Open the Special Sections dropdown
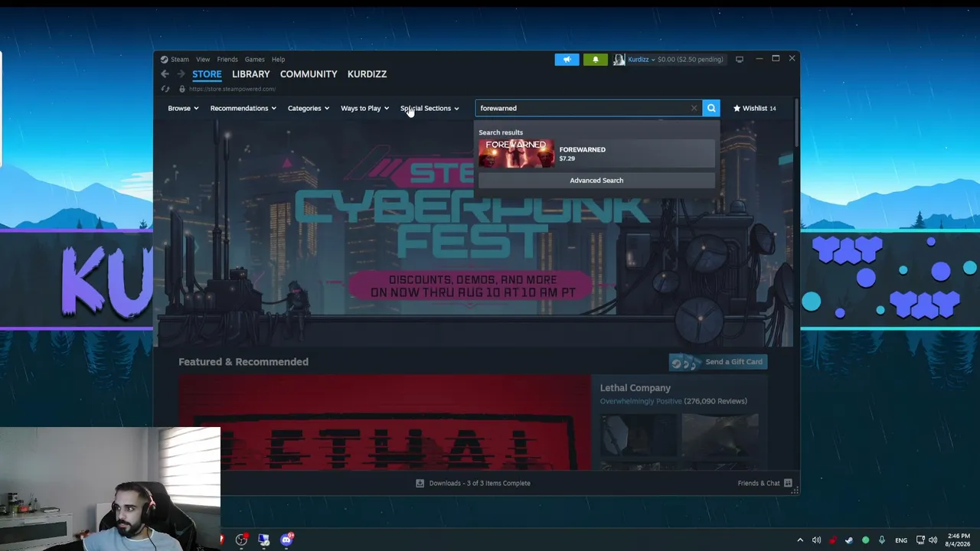980x551 pixels. 430,108
